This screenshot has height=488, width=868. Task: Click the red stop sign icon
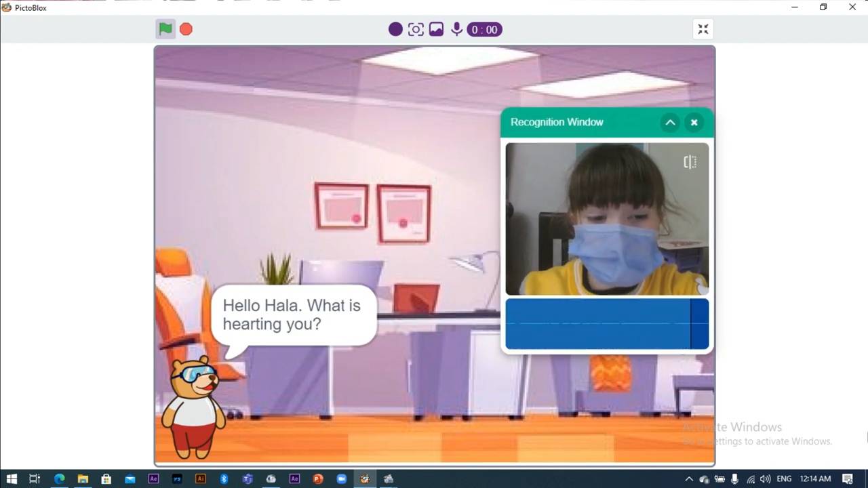pos(186,29)
